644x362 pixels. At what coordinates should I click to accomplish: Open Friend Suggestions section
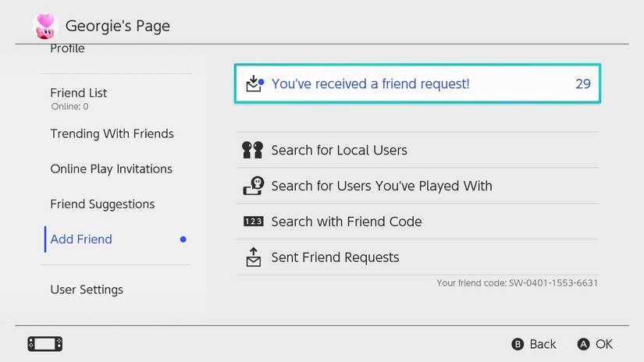pyautogui.click(x=102, y=204)
